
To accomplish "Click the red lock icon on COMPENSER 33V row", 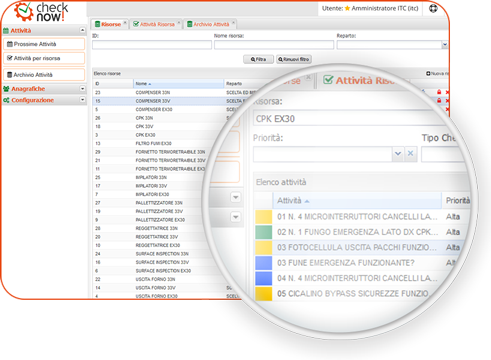I will (439, 101).
